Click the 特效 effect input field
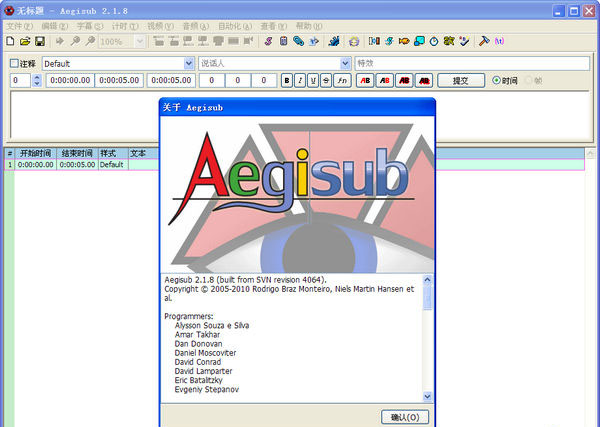600x427 pixels. 472,63
